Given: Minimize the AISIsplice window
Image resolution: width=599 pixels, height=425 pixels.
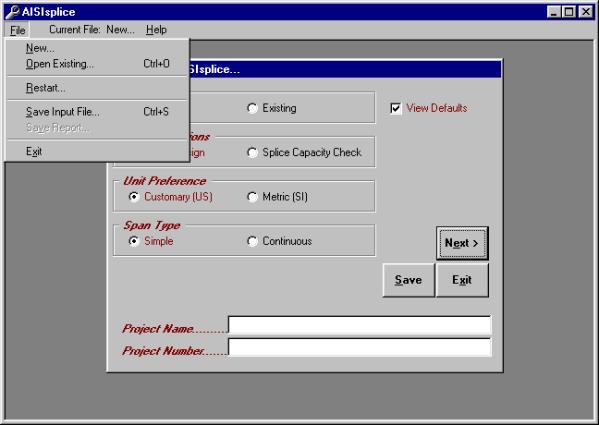Looking at the screenshot, I should point(554,12).
